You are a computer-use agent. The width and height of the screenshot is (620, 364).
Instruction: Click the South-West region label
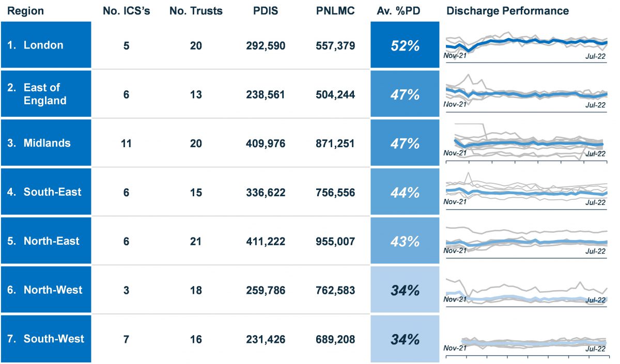tap(45, 339)
